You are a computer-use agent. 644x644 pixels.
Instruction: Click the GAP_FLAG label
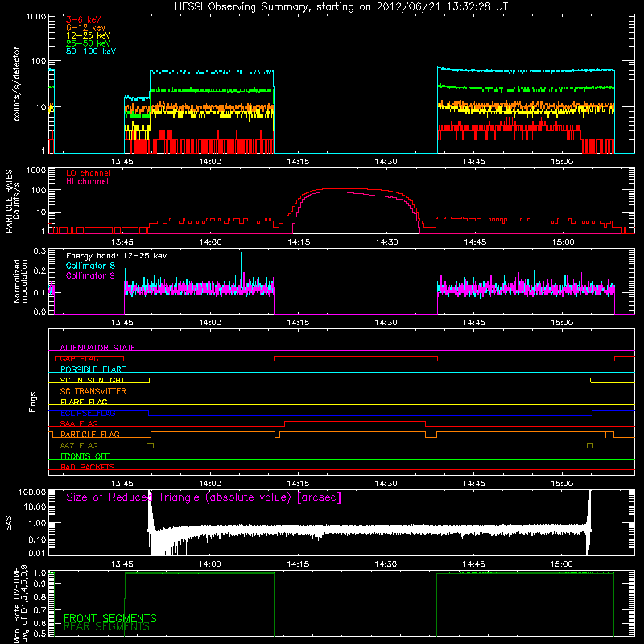[79, 358]
